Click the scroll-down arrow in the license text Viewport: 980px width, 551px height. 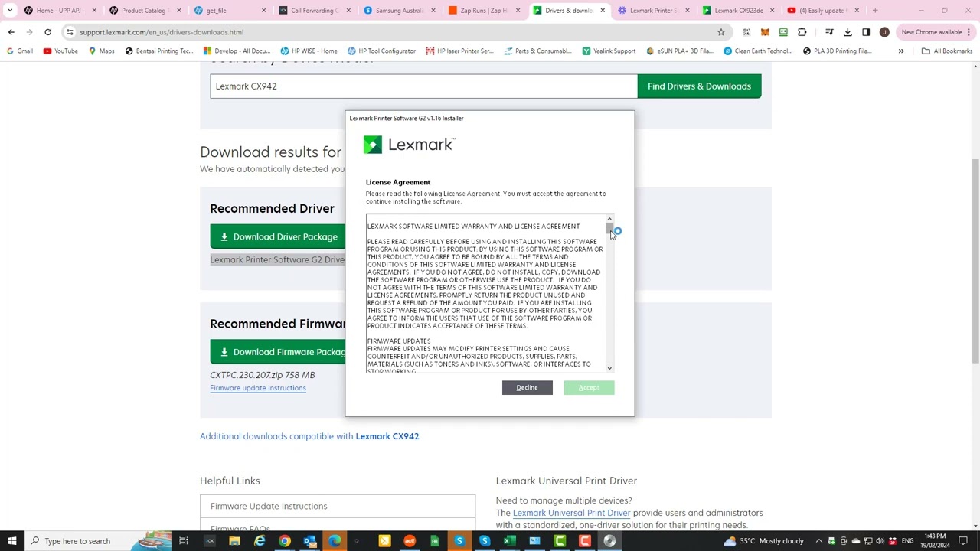[609, 368]
